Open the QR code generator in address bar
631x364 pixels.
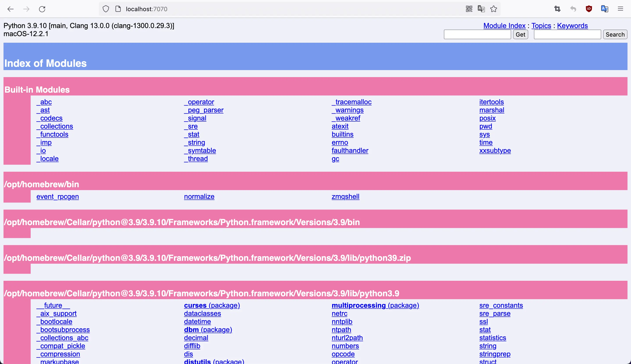pyautogui.click(x=469, y=9)
